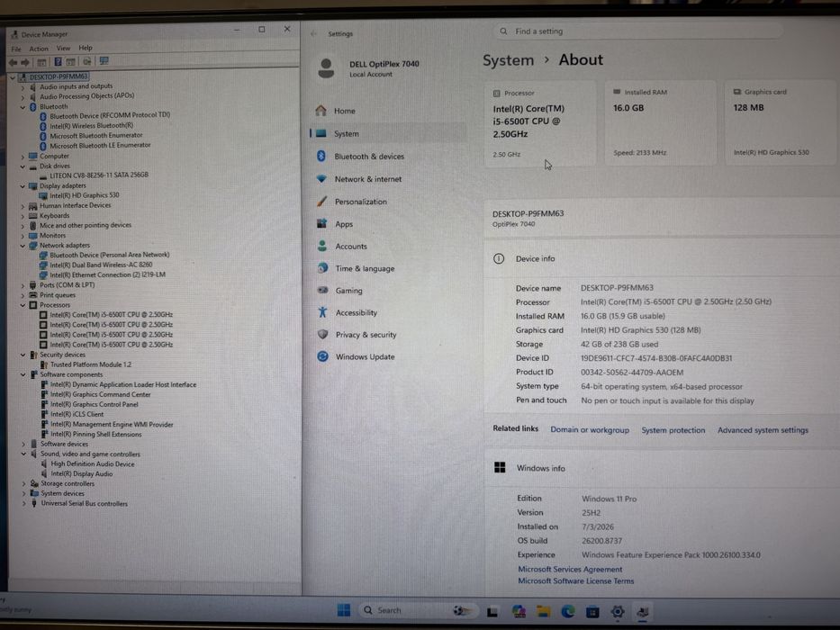The image size is (840, 630).
Task: Select Intel(R) Ethernet Connection (2) I219-LM
Action: pyautogui.click(x=107, y=274)
